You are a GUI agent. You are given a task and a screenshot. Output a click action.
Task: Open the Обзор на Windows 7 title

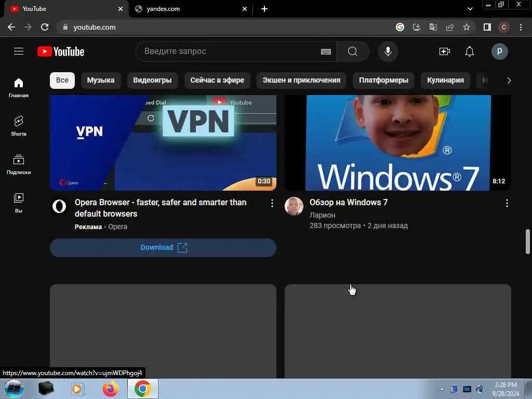tap(349, 203)
